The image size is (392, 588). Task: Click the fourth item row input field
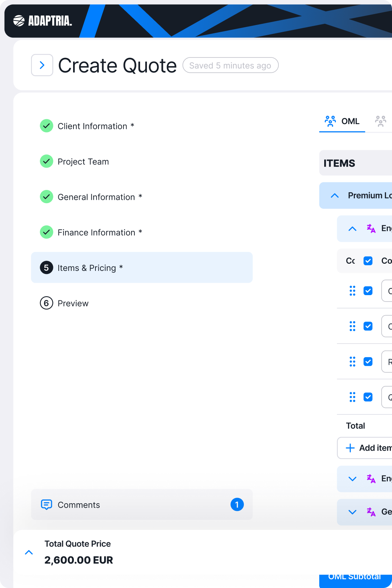click(x=387, y=397)
